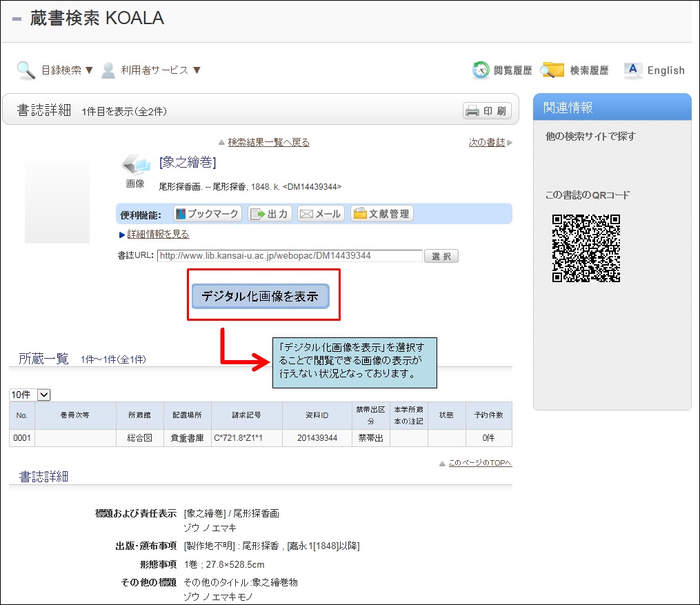Screen dimensions: 700x605
Task: Click the メール mail button
Action: (321, 214)
